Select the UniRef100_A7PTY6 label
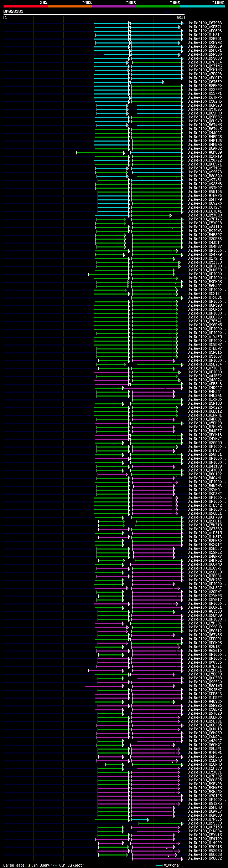Screen dimensions: 228x868 (204, 219)
